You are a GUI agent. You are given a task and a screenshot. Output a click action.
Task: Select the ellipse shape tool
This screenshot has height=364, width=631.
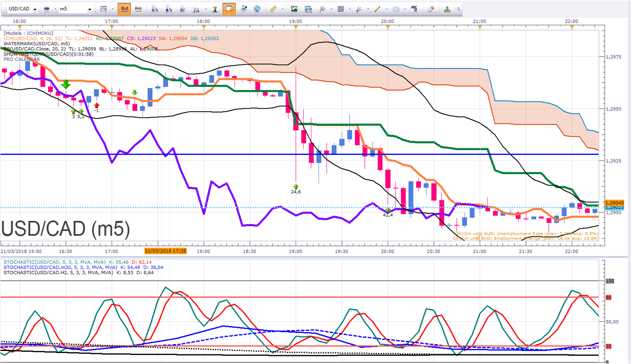[x=396, y=9]
